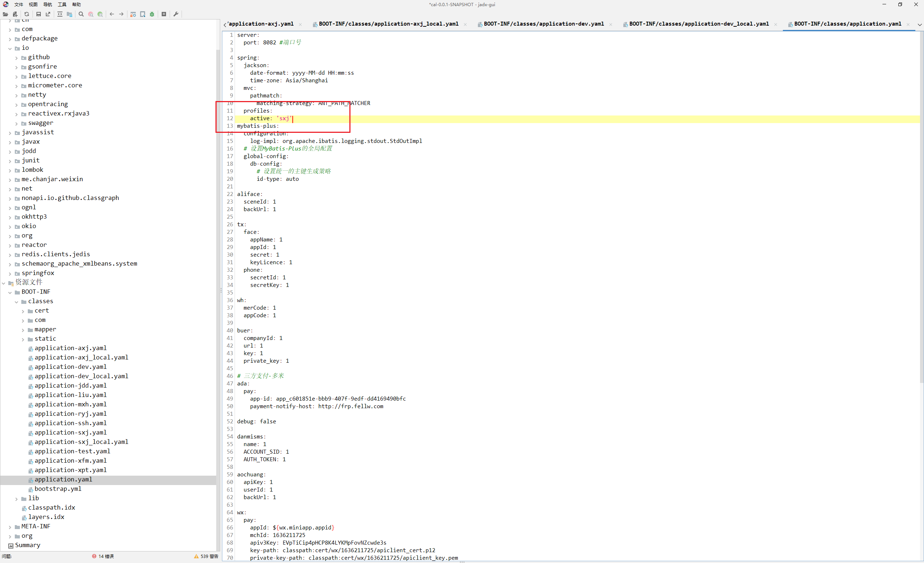Collapse the 资源文件 resources node
The image size is (924, 563).
pos(3,283)
